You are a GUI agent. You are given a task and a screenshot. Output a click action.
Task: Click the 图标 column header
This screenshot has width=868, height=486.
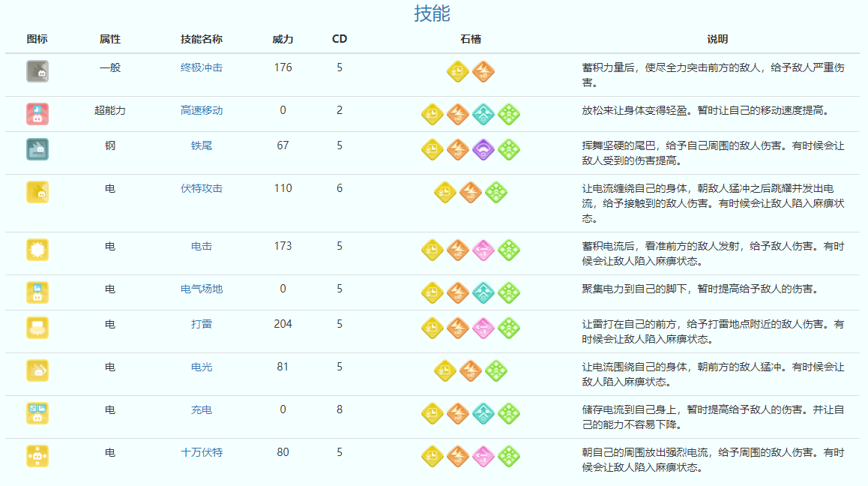click(x=37, y=39)
